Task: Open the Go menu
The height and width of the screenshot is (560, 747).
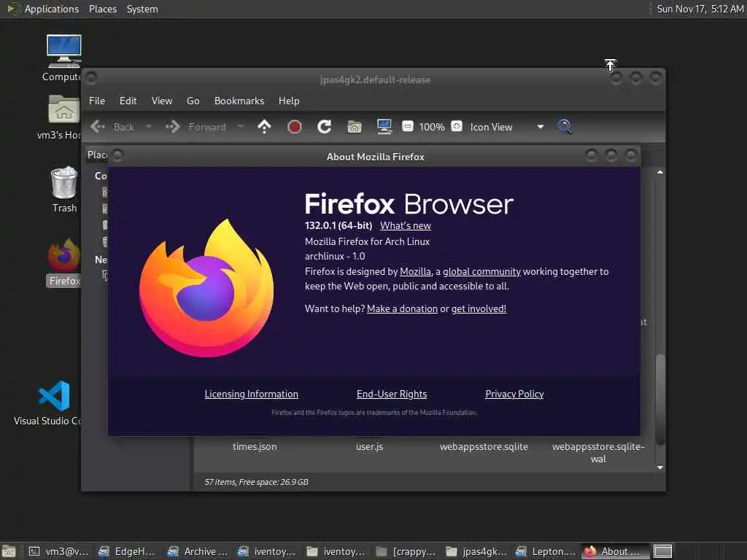Action: (193, 101)
